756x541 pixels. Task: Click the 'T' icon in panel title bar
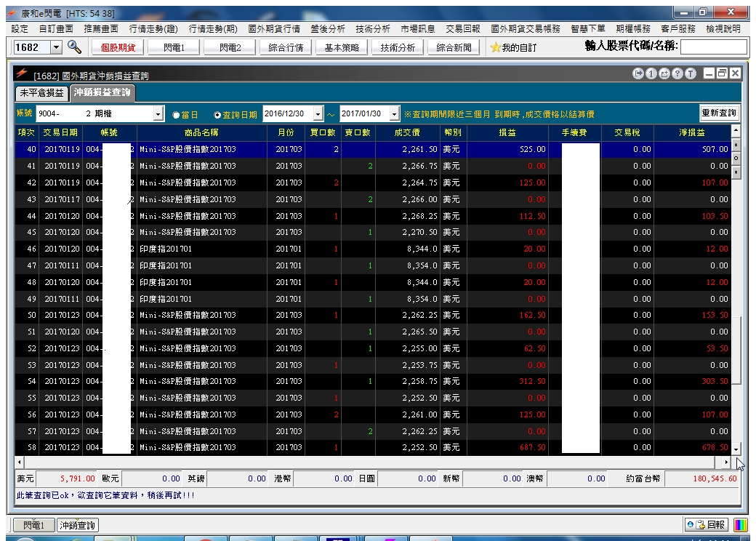click(691, 73)
